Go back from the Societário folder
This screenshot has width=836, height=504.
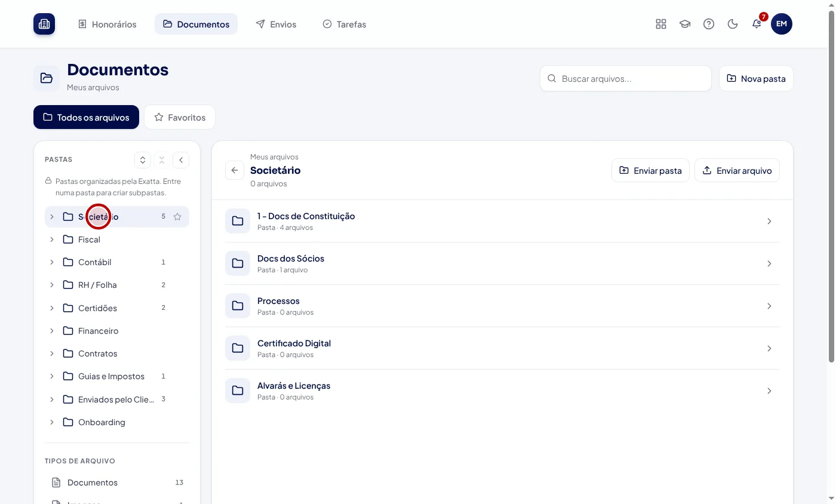click(235, 170)
